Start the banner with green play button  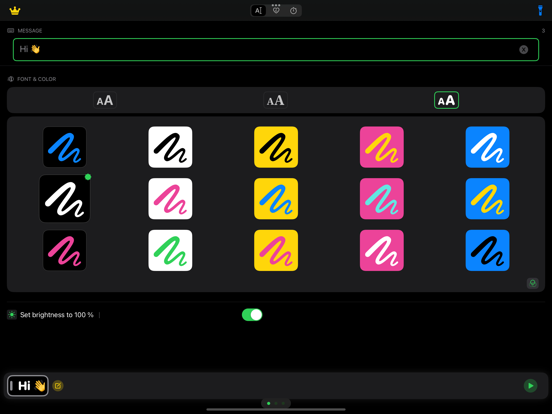(x=531, y=386)
